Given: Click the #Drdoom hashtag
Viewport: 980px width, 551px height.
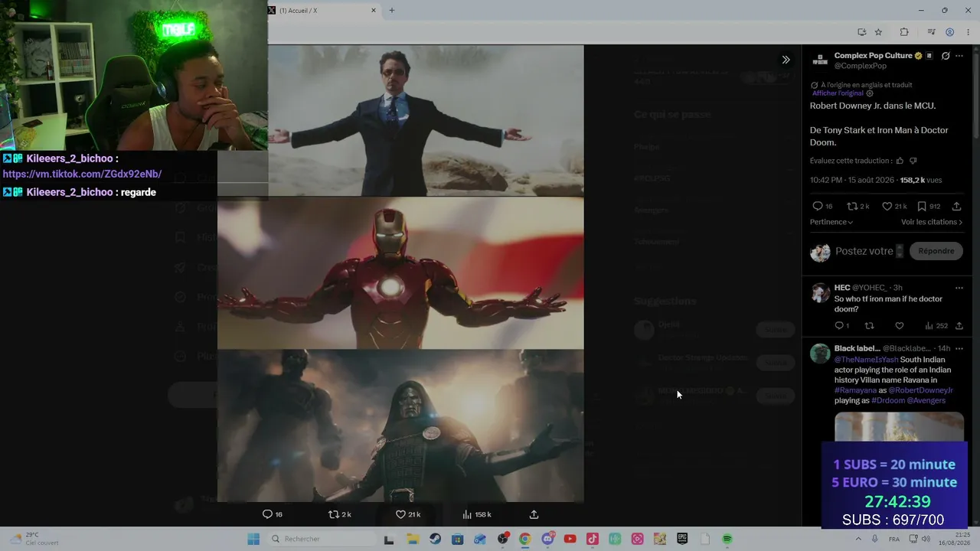Looking at the screenshot, I should click(x=888, y=400).
